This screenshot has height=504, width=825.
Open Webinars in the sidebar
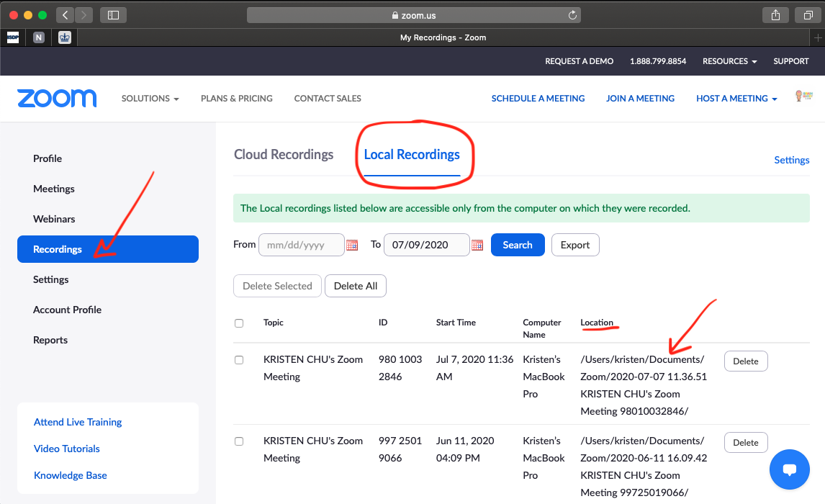point(54,219)
